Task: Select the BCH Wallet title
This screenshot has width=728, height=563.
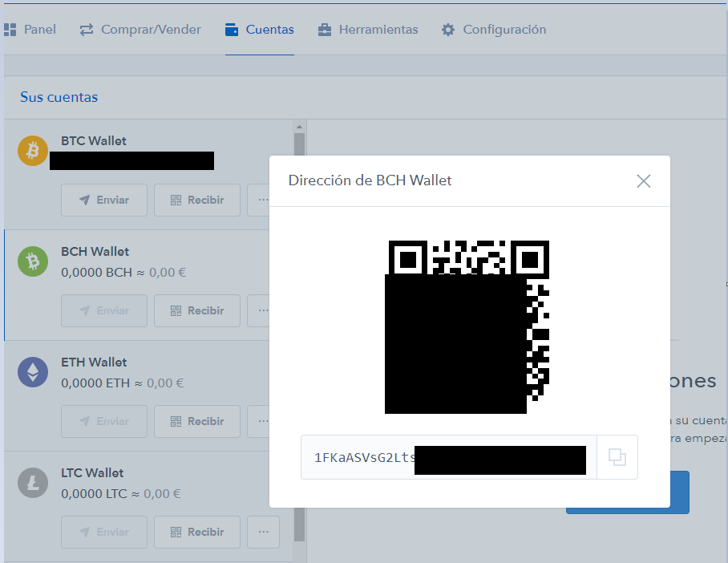Action: pos(95,251)
